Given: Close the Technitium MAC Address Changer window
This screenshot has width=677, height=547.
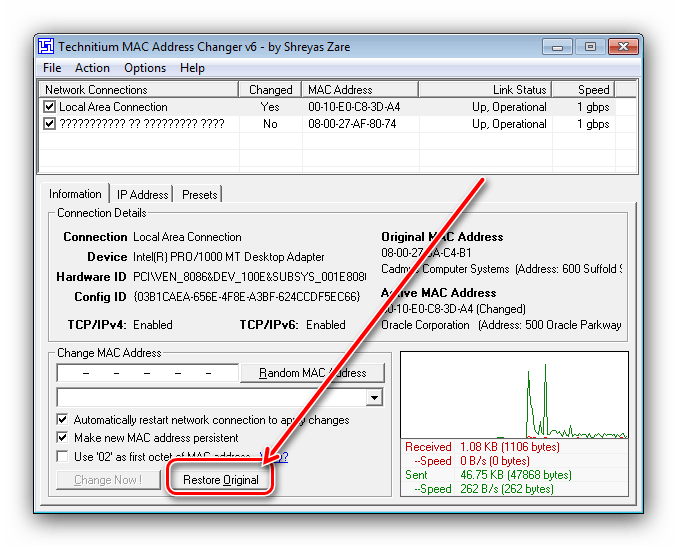Looking at the screenshot, I should [623, 47].
